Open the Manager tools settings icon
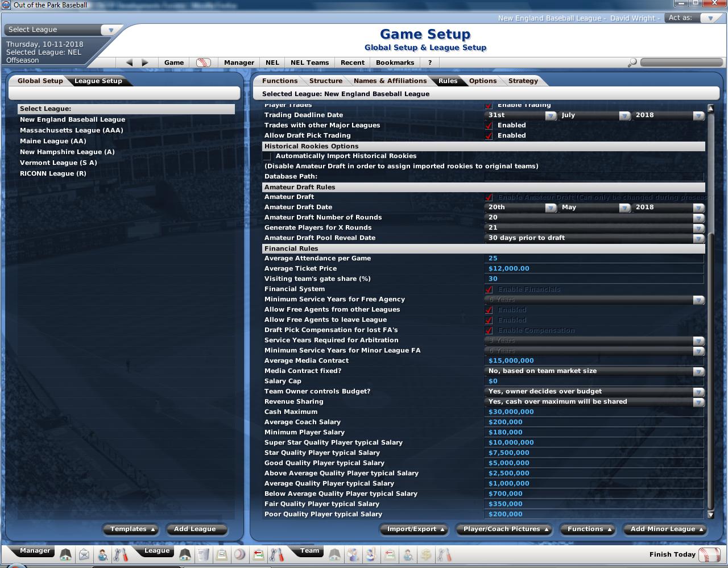Screen dimensions: 728x568 (121, 555)
